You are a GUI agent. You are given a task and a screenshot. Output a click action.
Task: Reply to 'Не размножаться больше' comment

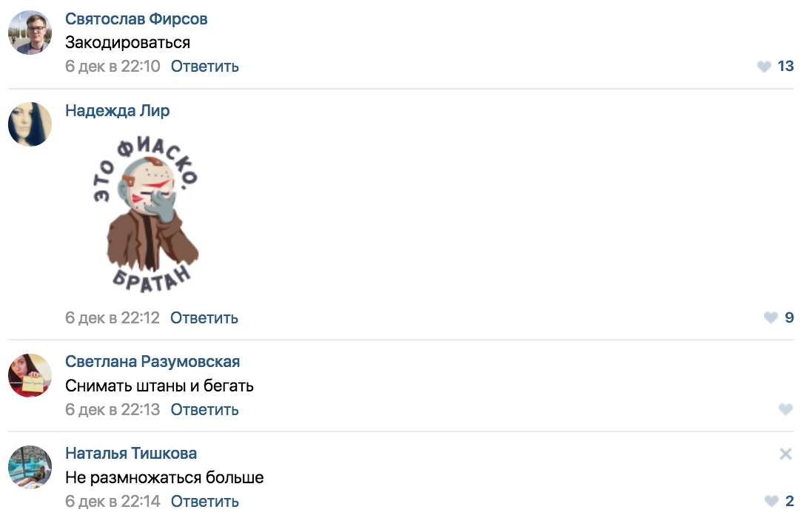point(204,502)
